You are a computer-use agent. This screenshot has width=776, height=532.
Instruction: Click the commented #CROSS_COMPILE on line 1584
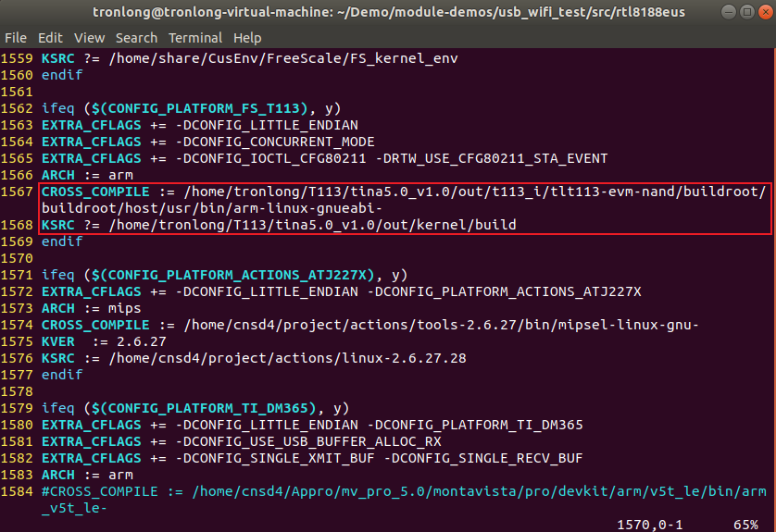tap(99, 491)
